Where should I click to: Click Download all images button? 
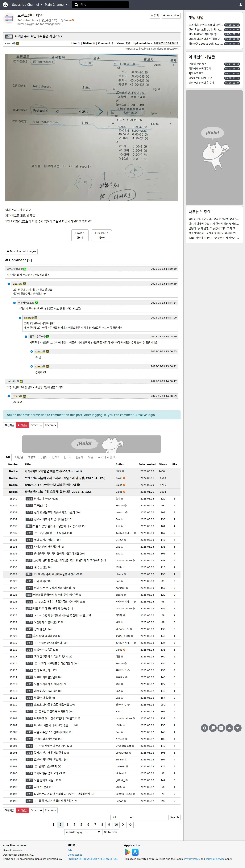coord(21,251)
